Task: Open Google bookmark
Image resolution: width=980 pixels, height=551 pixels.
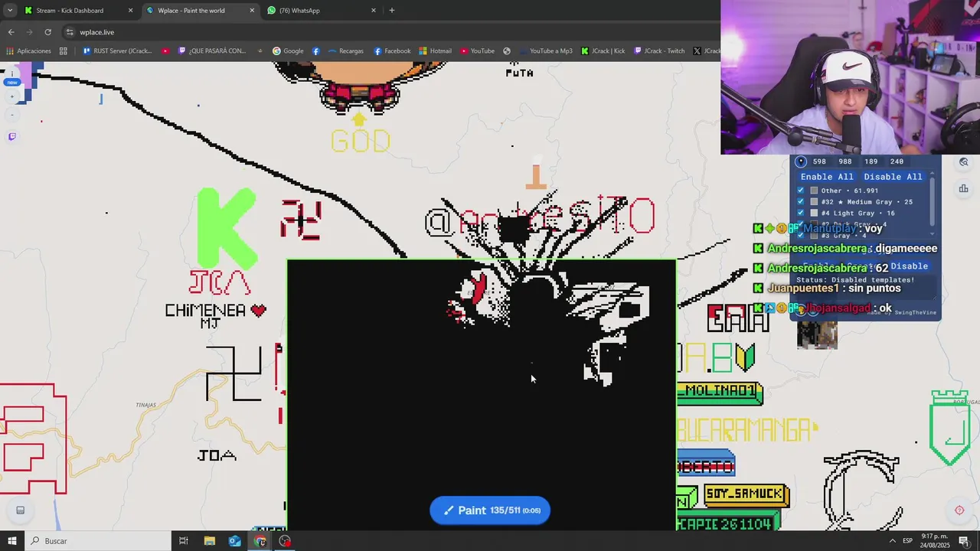Action: 288,51
